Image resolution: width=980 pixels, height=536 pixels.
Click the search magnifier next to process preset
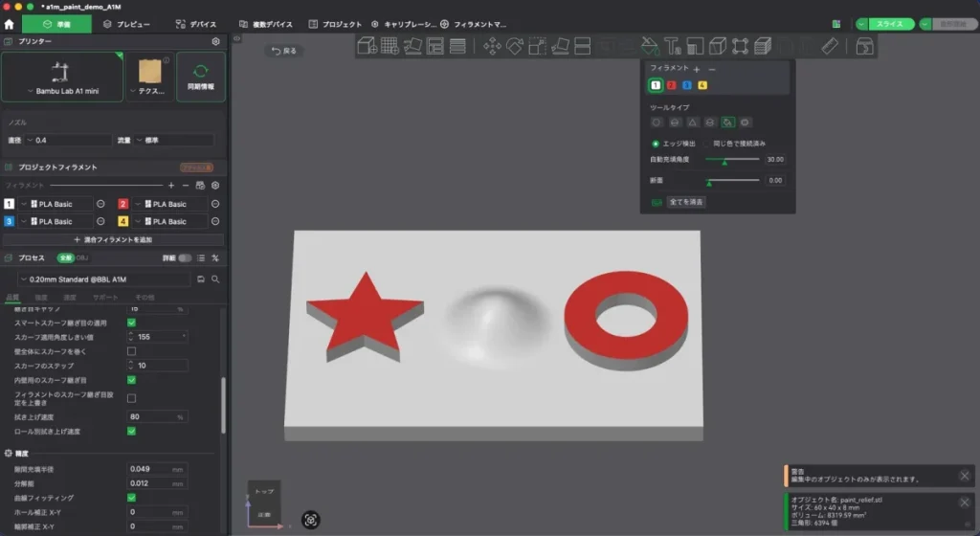click(x=215, y=279)
